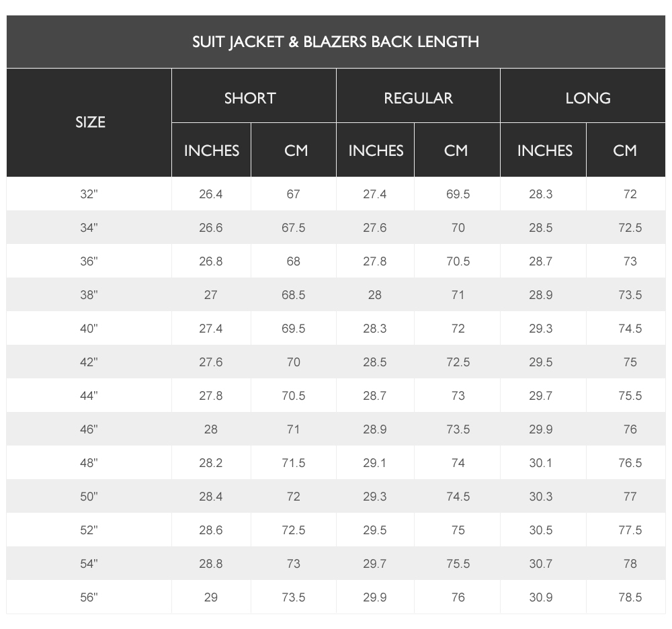Select the 77 long CM cell for 50"
This screenshot has height=629, width=672.
pyautogui.click(x=630, y=497)
